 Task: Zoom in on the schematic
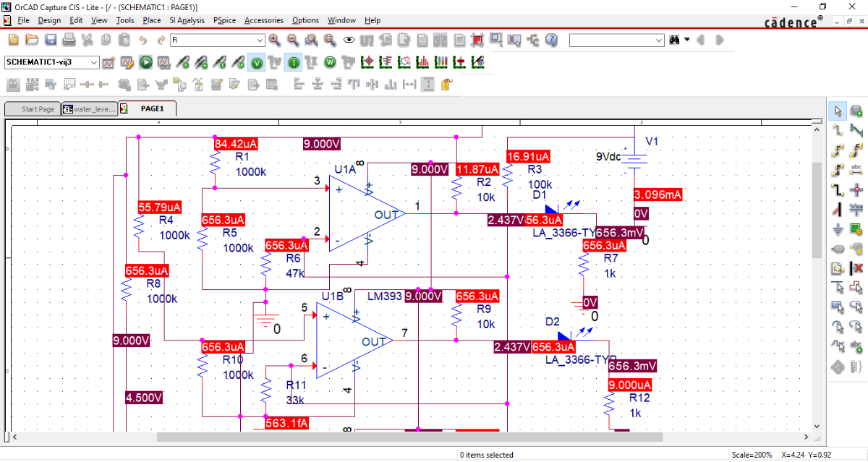(x=275, y=40)
